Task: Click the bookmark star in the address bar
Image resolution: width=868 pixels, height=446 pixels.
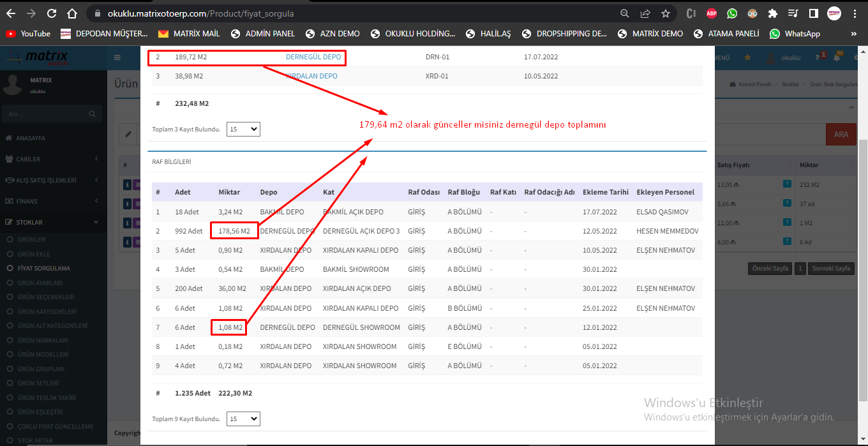Action: [x=666, y=13]
